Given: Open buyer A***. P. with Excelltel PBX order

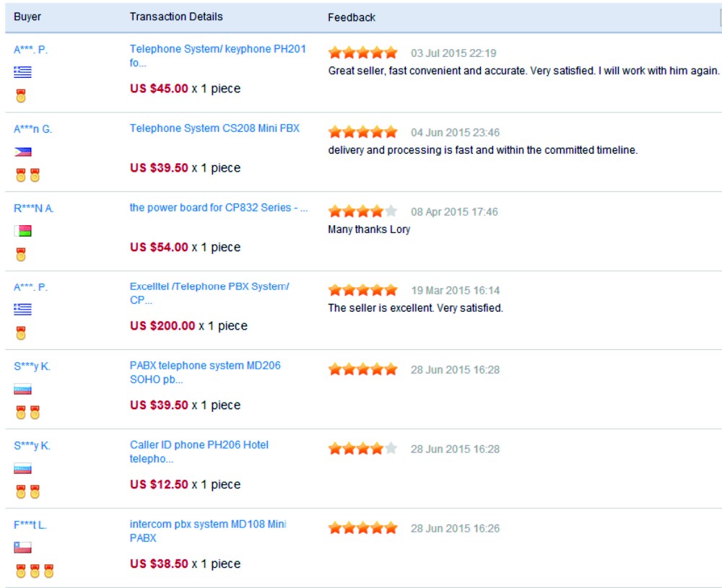Looking at the screenshot, I should (x=30, y=288).
